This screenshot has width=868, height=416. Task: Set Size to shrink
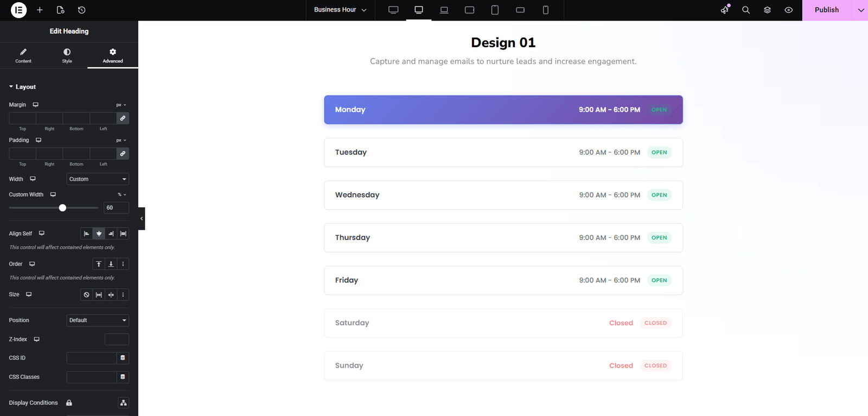pos(111,294)
